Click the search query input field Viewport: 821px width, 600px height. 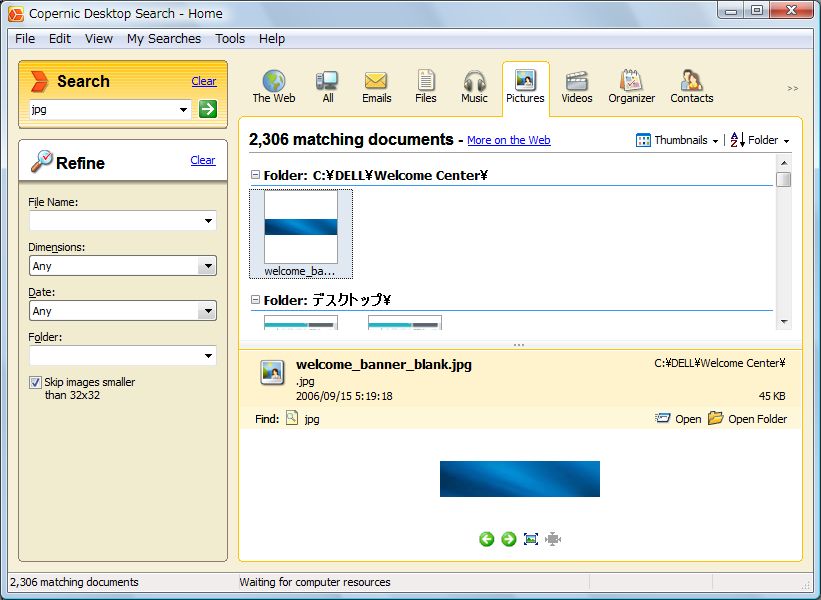click(x=104, y=109)
